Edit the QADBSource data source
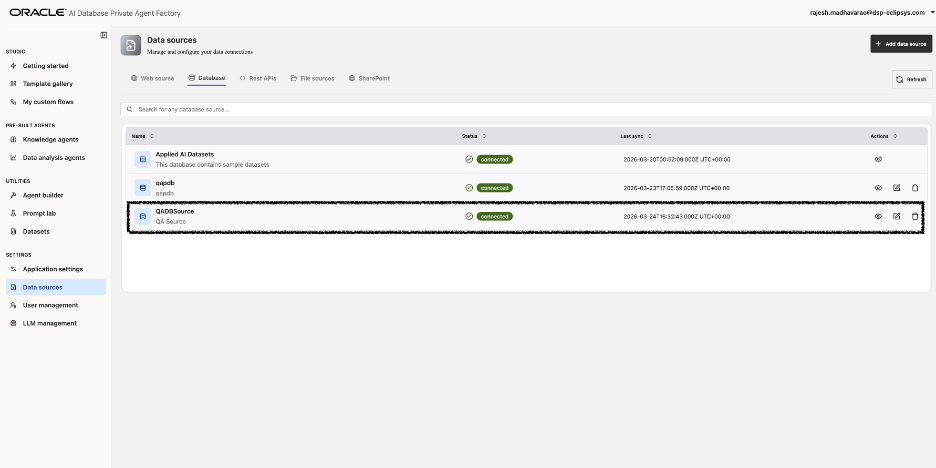 [x=896, y=216]
